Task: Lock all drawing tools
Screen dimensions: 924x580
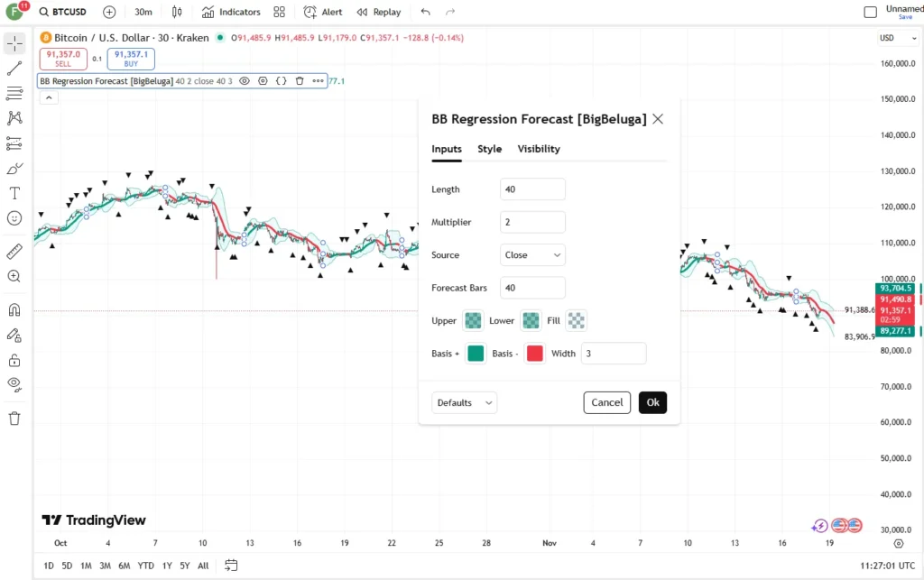Action: click(x=14, y=360)
